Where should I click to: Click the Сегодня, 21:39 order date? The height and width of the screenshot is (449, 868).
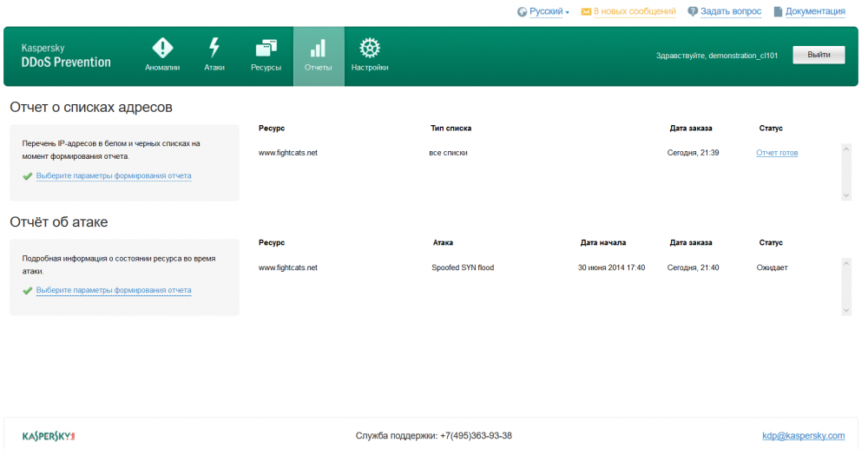click(693, 153)
